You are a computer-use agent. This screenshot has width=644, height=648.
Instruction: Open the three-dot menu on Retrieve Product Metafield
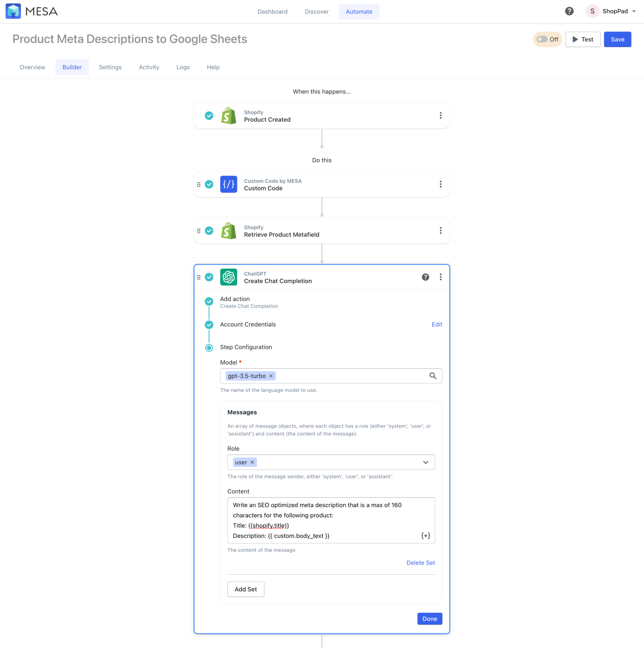click(441, 231)
